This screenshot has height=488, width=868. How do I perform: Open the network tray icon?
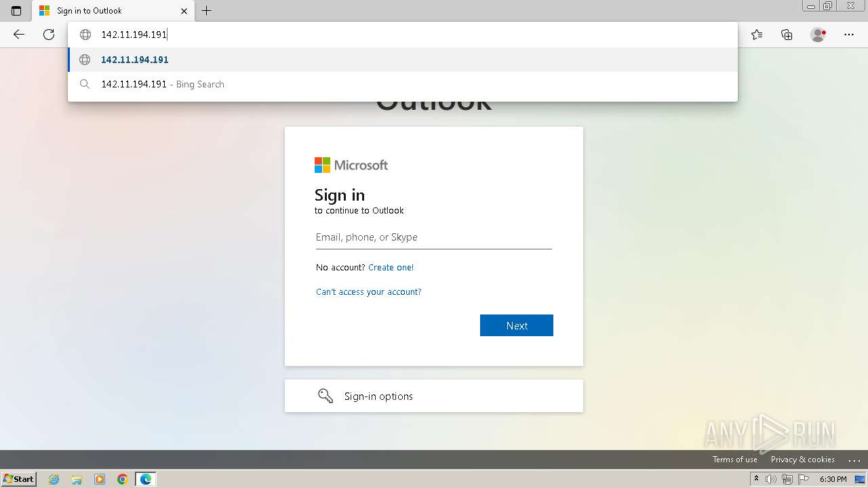pyautogui.click(x=787, y=479)
